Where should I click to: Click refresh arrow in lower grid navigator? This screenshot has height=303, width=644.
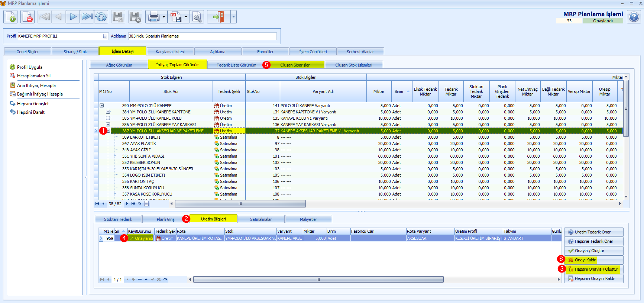165,279
